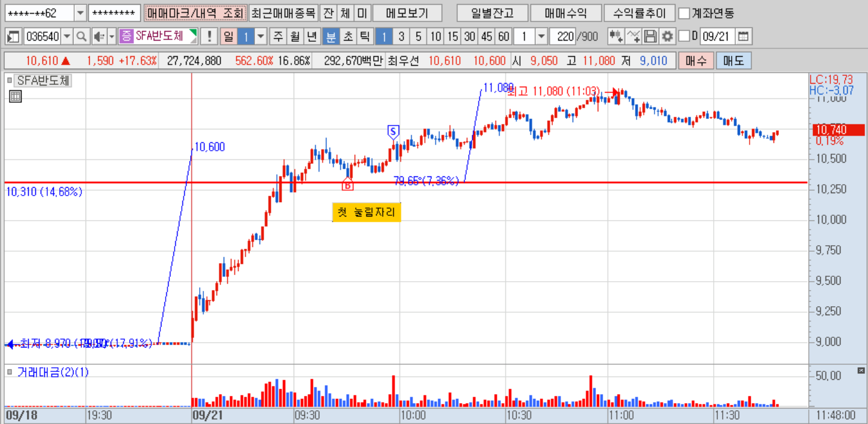Image resolution: width=868 pixels, height=424 pixels.
Task: Select the 30 minute interval tab
Action: pyautogui.click(x=470, y=36)
